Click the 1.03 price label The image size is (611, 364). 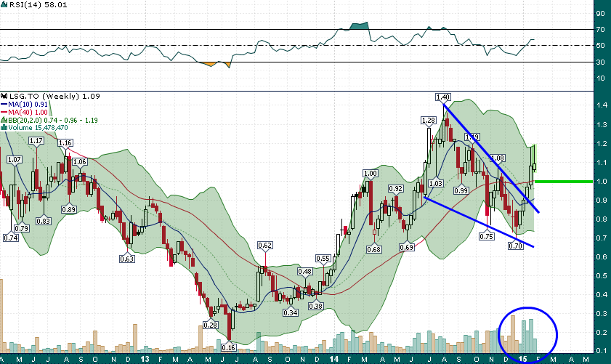(436, 184)
